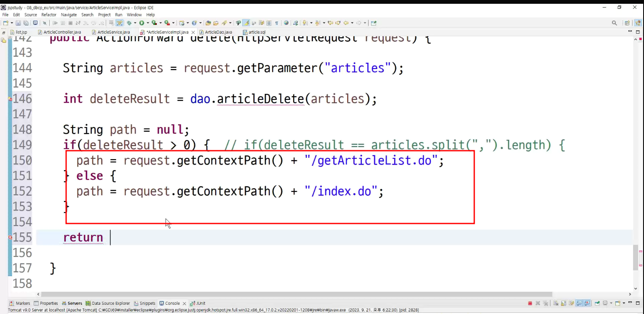Open the Navigate menu
The image size is (644, 314).
(x=69, y=15)
